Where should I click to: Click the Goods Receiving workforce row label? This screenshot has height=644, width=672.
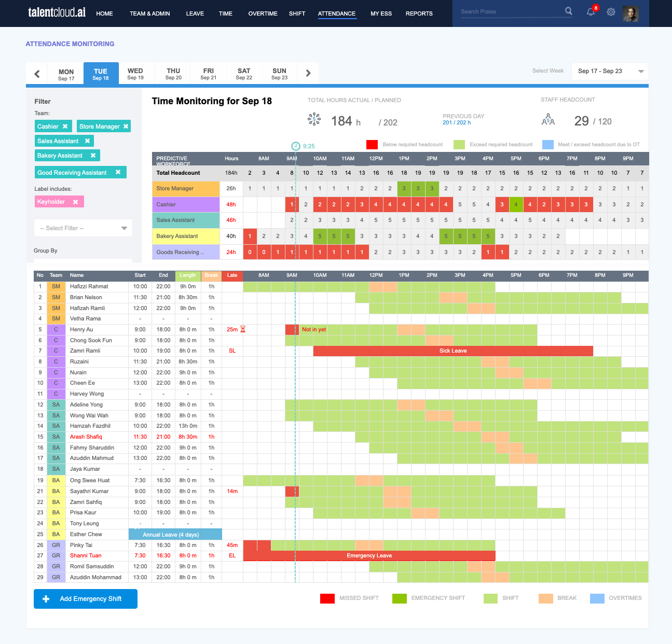[x=186, y=253]
